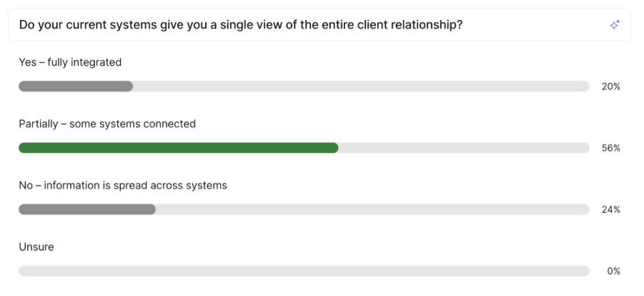The width and height of the screenshot is (644, 296).
Task: Click the 24% result value
Action: (x=611, y=209)
